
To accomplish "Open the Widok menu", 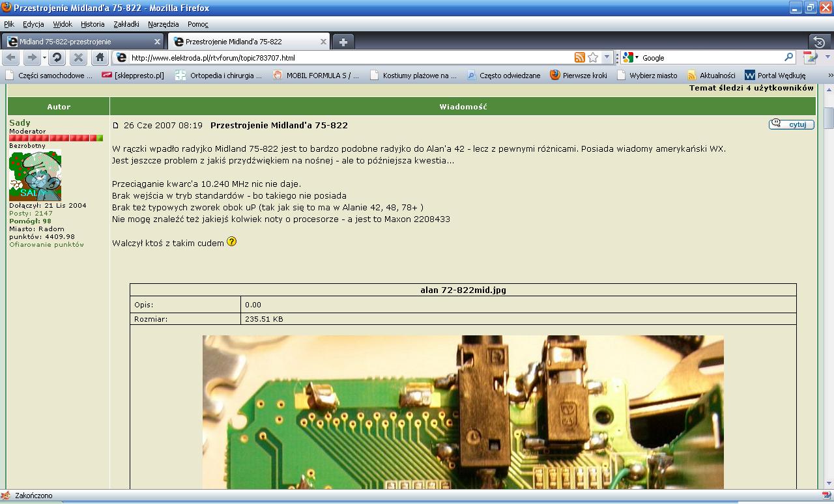I will coord(63,24).
